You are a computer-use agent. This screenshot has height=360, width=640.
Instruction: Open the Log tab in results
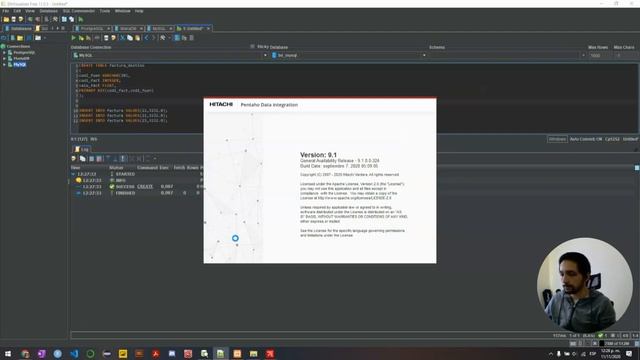(x=82, y=149)
